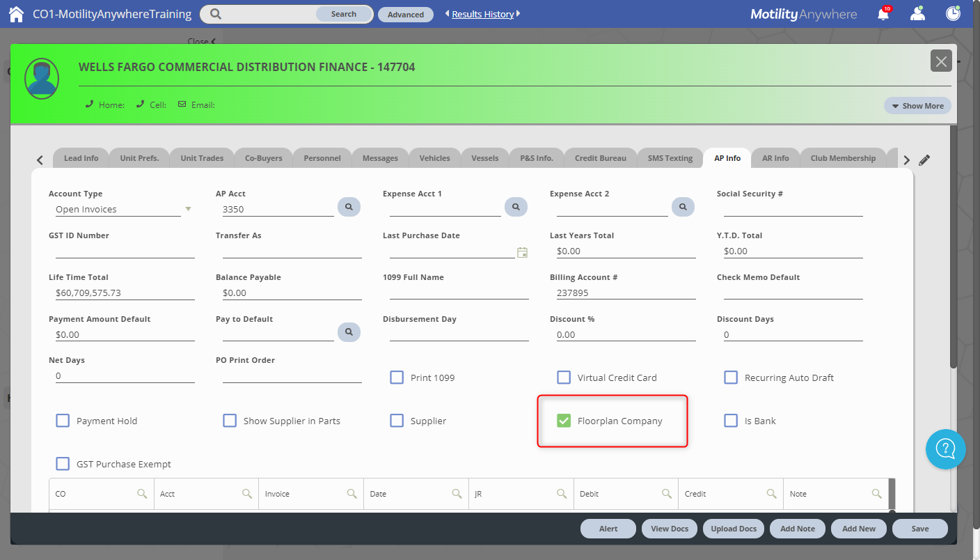Open Last Purchase Date calendar picker
Screen dimensions: 980x560
pyautogui.click(x=523, y=252)
